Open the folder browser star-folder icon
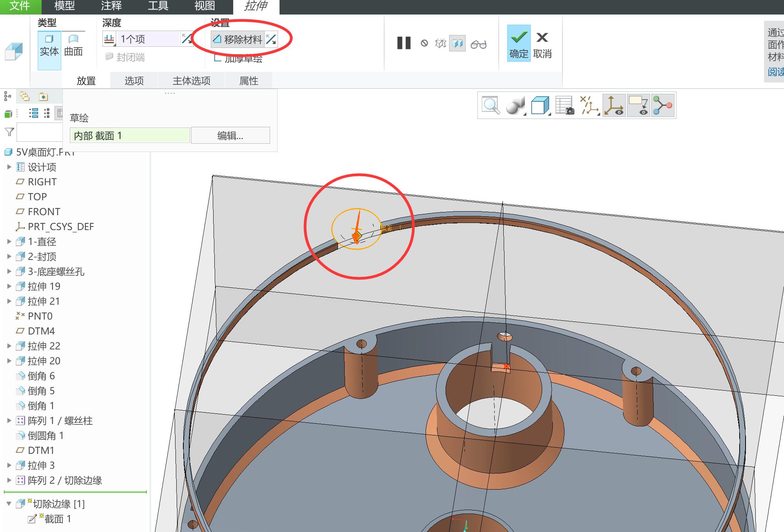The image size is (784, 532). click(x=43, y=97)
